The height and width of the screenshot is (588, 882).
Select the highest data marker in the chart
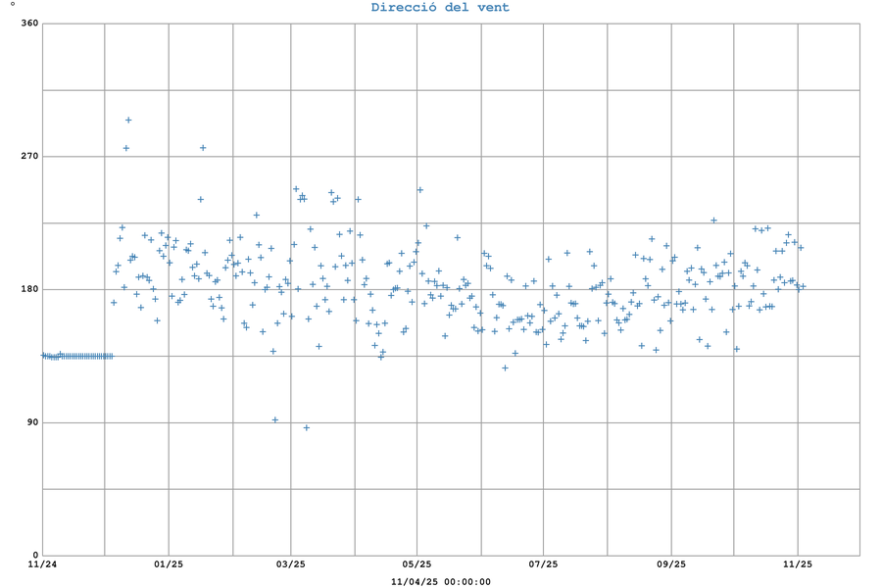coord(128,120)
